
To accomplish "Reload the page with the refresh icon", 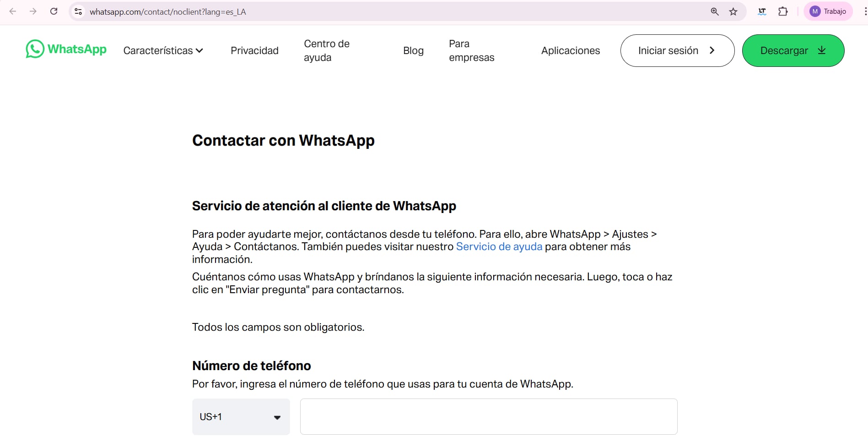I will pyautogui.click(x=54, y=11).
